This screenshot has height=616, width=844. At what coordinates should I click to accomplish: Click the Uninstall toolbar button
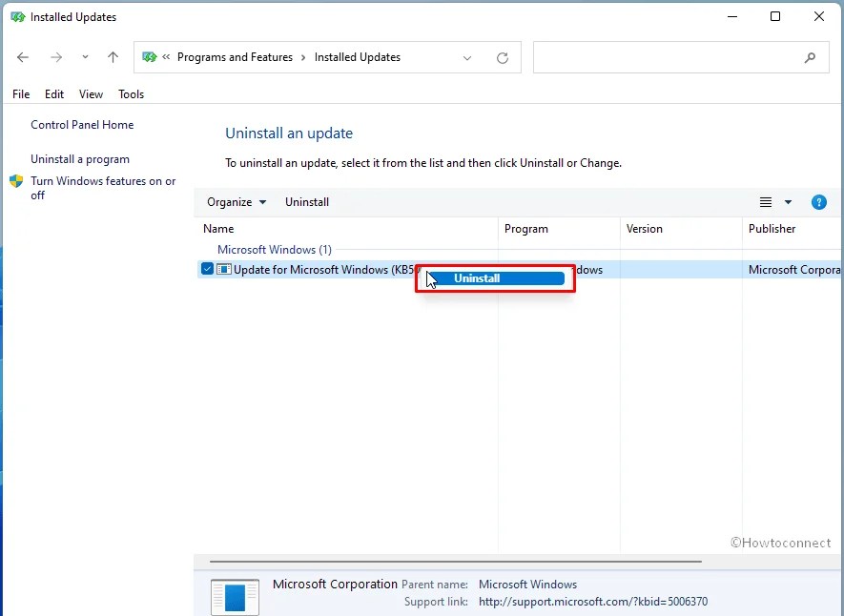pyautogui.click(x=307, y=202)
